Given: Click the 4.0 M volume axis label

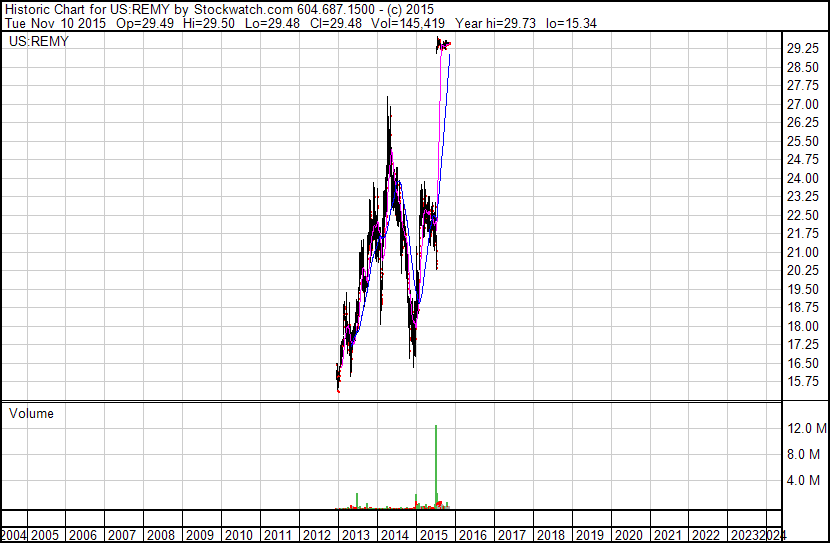Looking at the screenshot, I should point(804,480).
